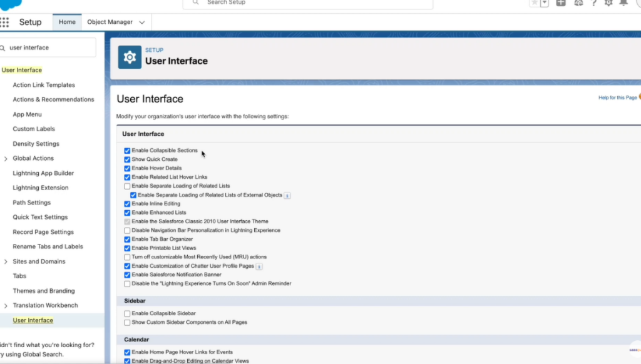
Task: Click the SETUP breadcrumb label
Action: 154,50
